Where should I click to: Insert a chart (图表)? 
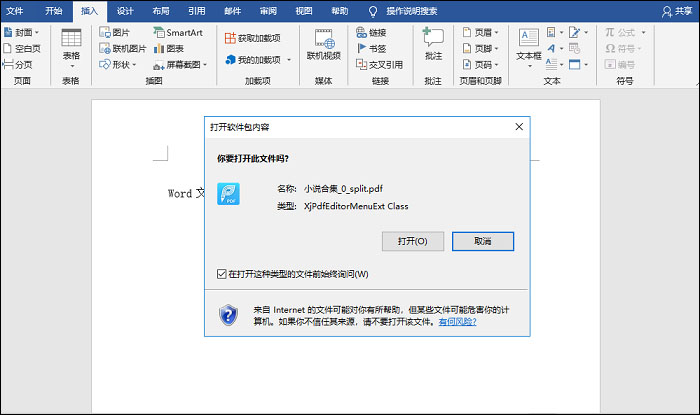coord(169,49)
